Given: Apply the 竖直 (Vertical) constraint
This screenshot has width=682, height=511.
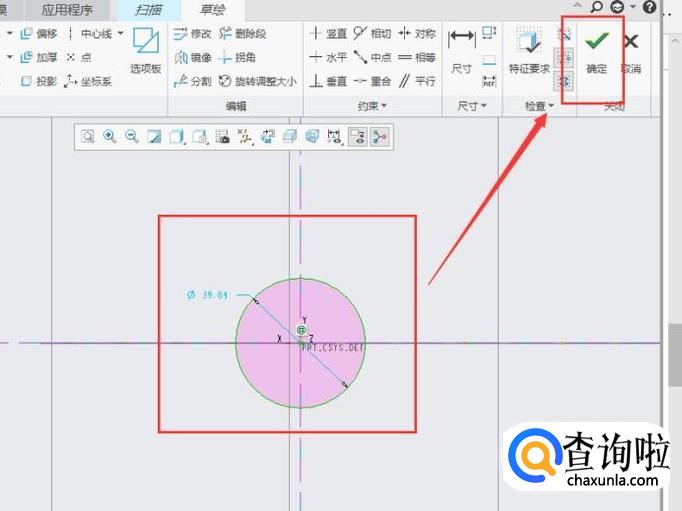Looking at the screenshot, I should pyautogui.click(x=328, y=33).
